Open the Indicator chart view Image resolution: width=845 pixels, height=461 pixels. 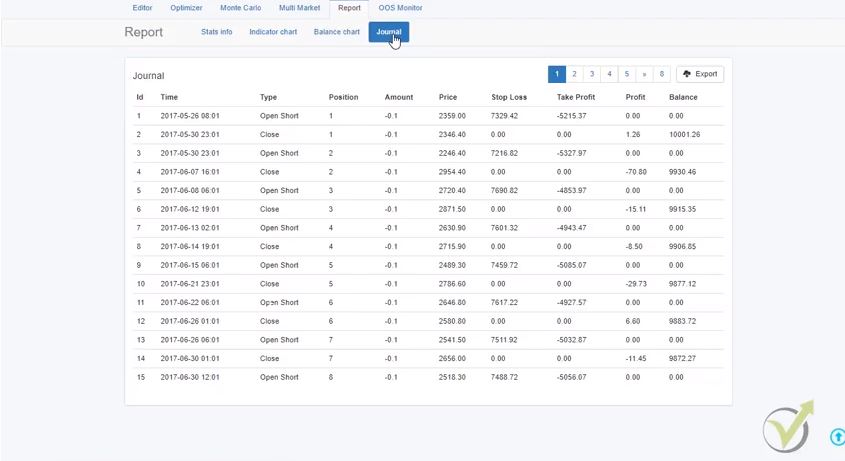[x=273, y=32]
